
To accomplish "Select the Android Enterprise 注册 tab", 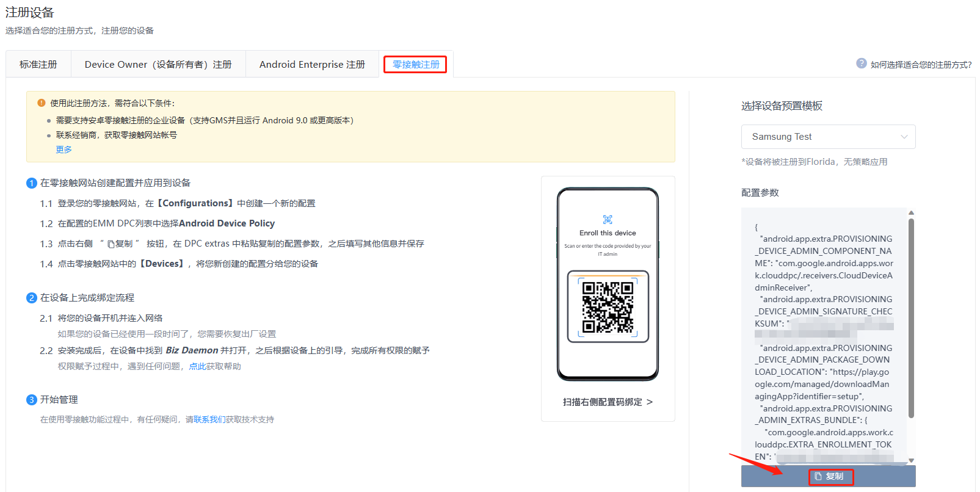I will pos(312,64).
